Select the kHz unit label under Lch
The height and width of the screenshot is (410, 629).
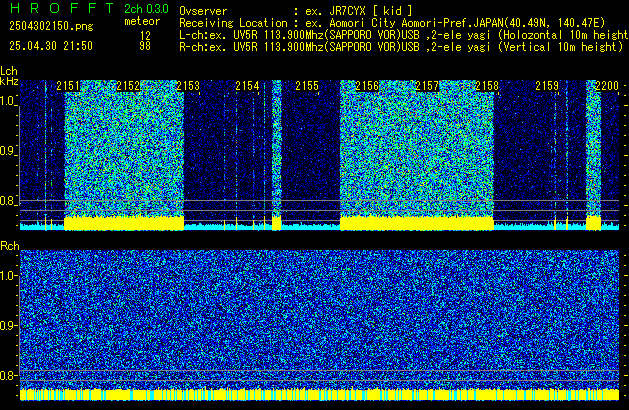coord(9,81)
